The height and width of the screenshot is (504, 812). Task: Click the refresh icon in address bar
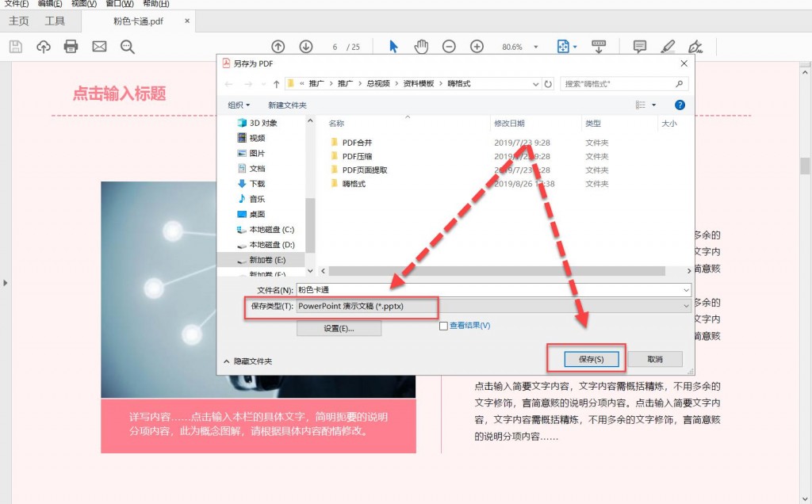pyautogui.click(x=548, y=84)
